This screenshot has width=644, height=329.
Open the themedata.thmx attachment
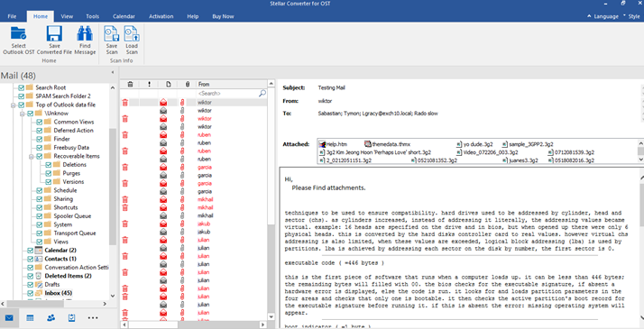click(x=388, y=144)
